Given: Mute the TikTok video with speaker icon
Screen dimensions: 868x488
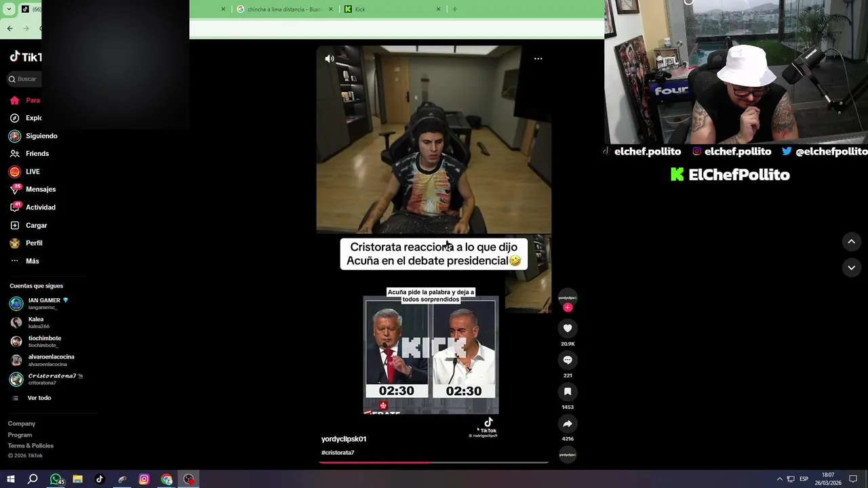Looking at the screenshot, I should [330, 59].
